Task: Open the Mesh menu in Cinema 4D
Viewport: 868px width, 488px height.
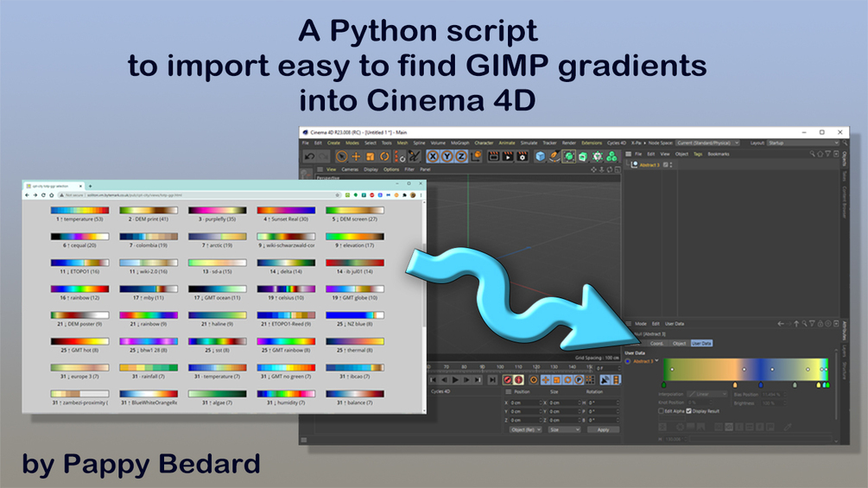Action: tap(402, 143)
